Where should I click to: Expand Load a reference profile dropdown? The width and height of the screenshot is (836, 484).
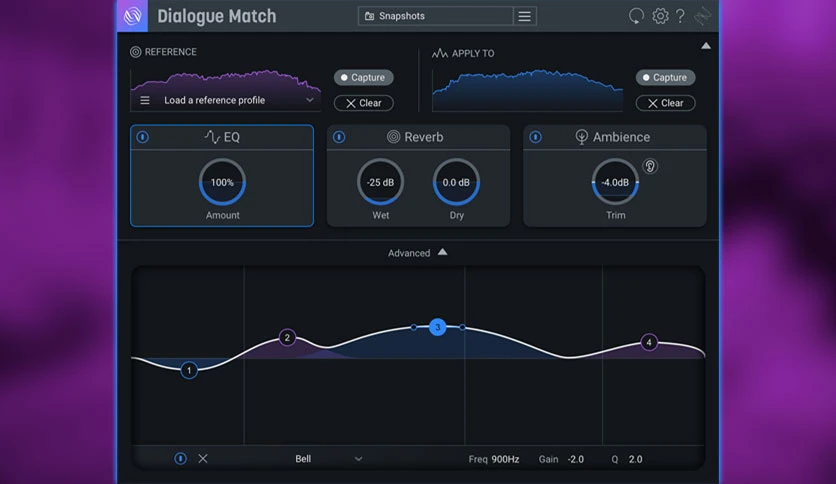(x=310, y=100)
